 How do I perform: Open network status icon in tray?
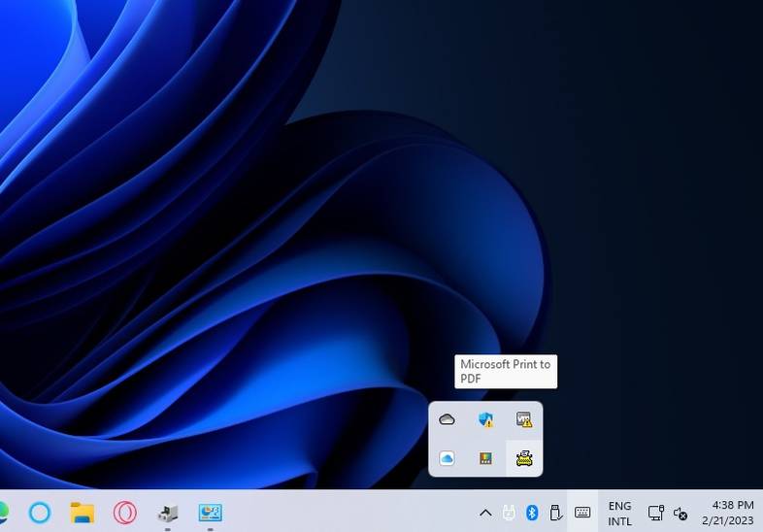tap(656, 513)
